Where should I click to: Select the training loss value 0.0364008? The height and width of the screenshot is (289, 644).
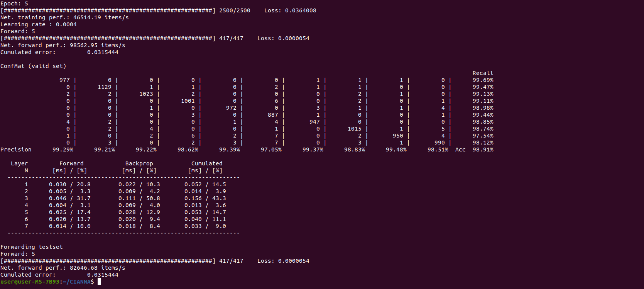click(300, 10)
